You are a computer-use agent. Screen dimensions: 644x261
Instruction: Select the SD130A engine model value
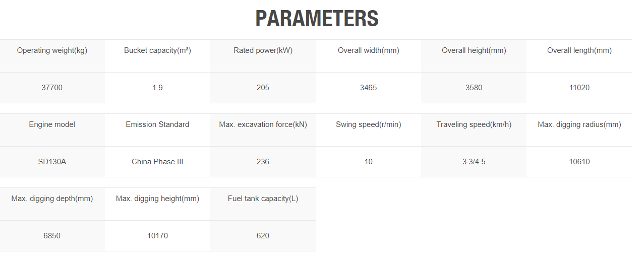coord(52,162)
